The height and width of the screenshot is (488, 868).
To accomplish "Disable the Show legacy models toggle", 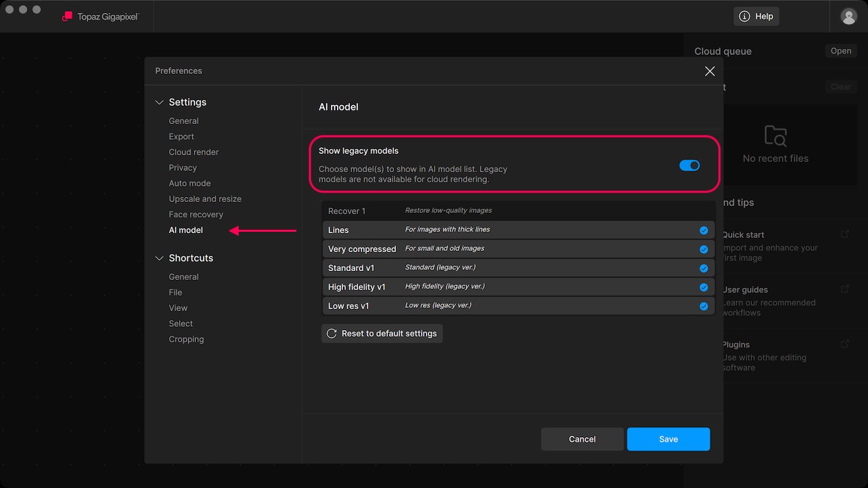I will 690,165.
